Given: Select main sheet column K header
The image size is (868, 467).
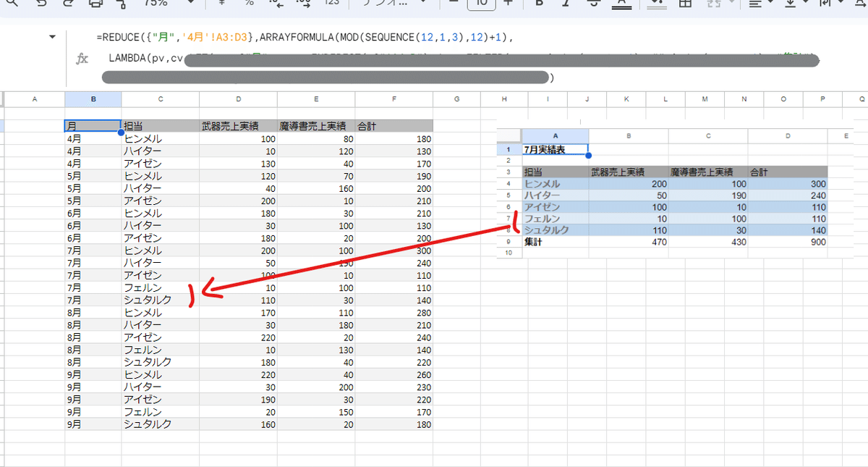Looking at the screenshot, I should click(625, 98).
